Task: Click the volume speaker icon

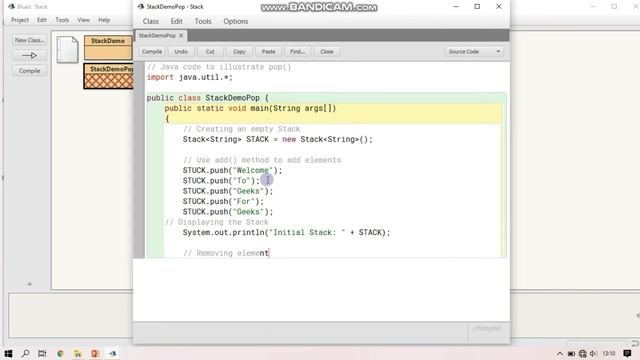Action: coord(593,354)
